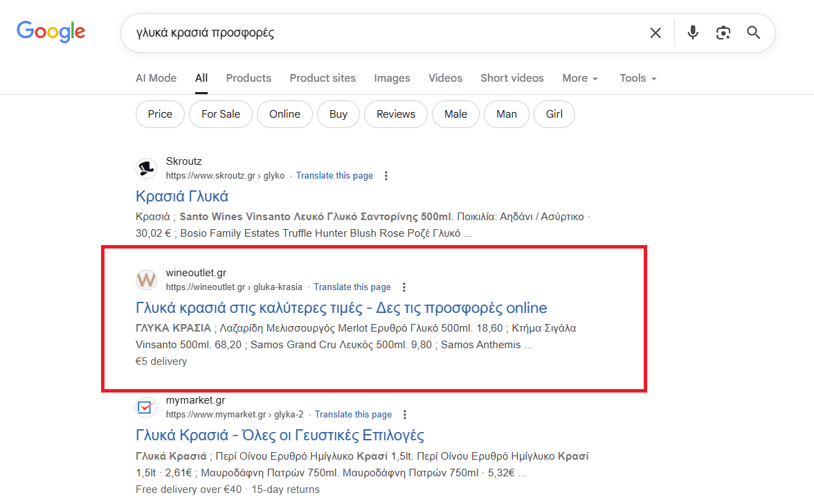Screen dimensions: 814x504
Task: Open three-dot menu for mymarket.gr result
Action: pyautogui.click(x=405, y=415)
